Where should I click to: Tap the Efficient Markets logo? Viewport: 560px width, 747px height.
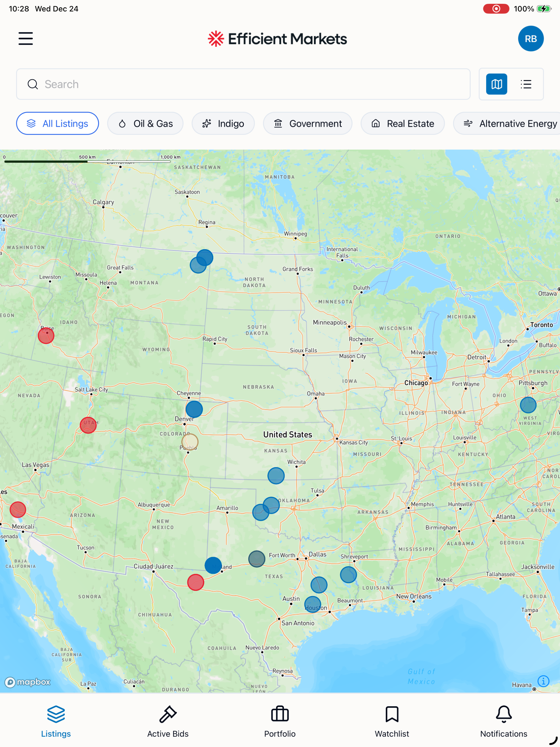[x=277, y=39]
